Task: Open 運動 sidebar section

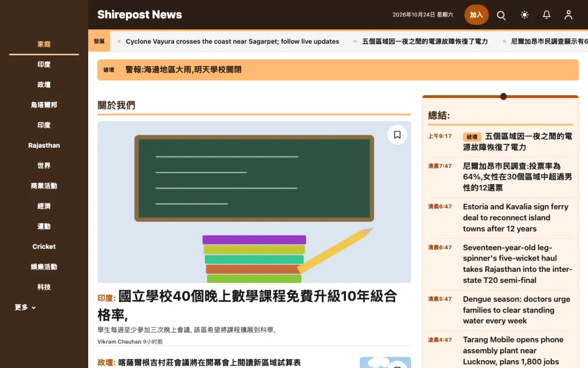Action: tap(44, 226)
